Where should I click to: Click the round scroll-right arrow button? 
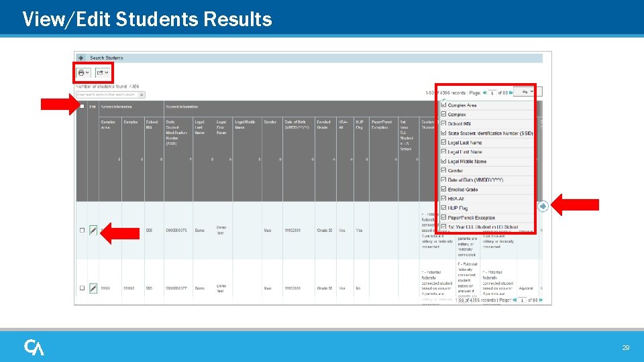543,206
